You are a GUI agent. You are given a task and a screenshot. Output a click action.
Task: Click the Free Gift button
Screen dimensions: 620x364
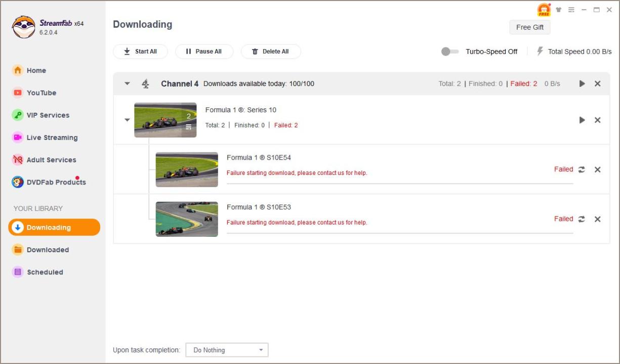(x=530, y=27)
